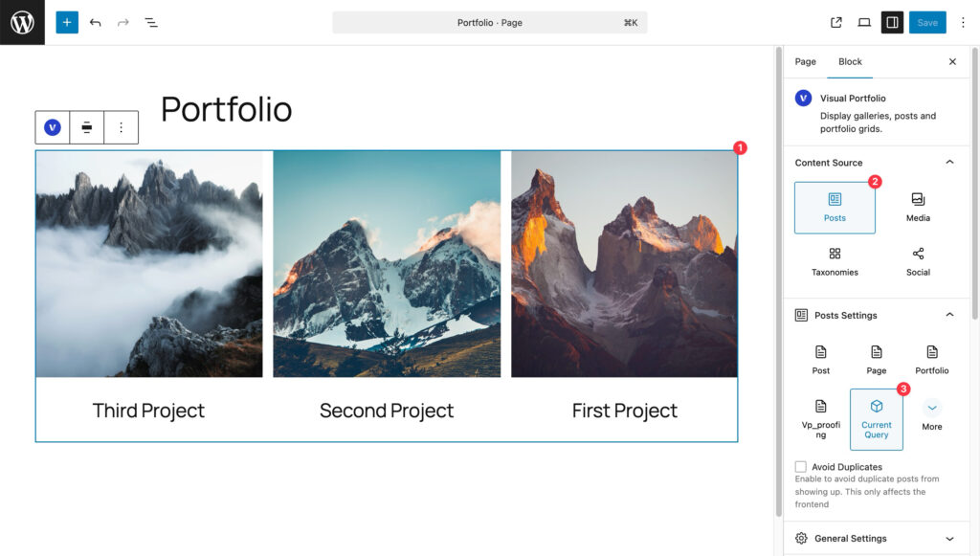The width and height of the screenshot is (980, 556).
Task: Undo the last change
Action: [95, 22]
